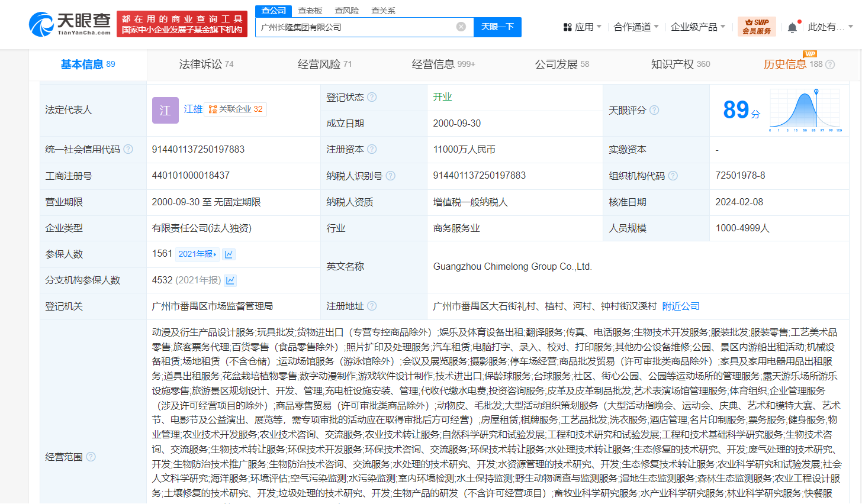Select the 11000万人民币 registered capital value

[x=464, y=149]
